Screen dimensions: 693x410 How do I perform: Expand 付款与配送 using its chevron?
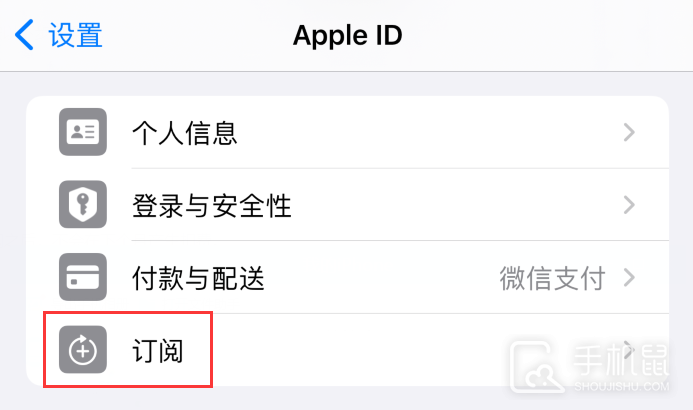point(629,277)
